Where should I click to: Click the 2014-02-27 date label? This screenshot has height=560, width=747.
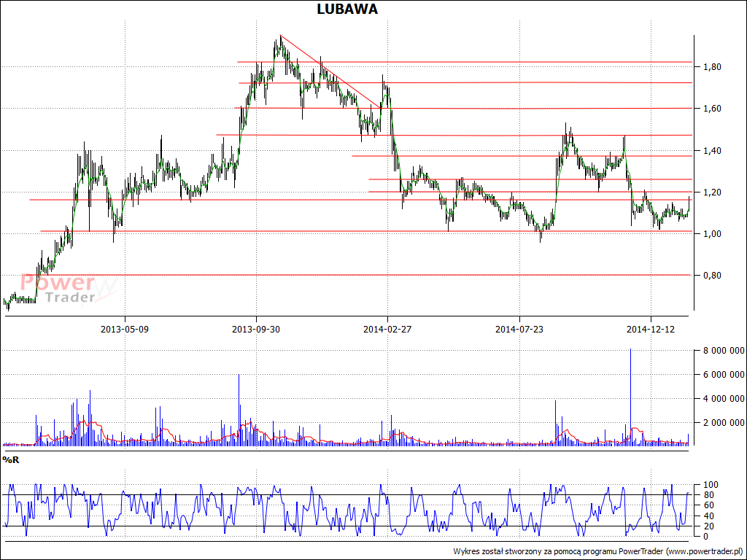387,330
